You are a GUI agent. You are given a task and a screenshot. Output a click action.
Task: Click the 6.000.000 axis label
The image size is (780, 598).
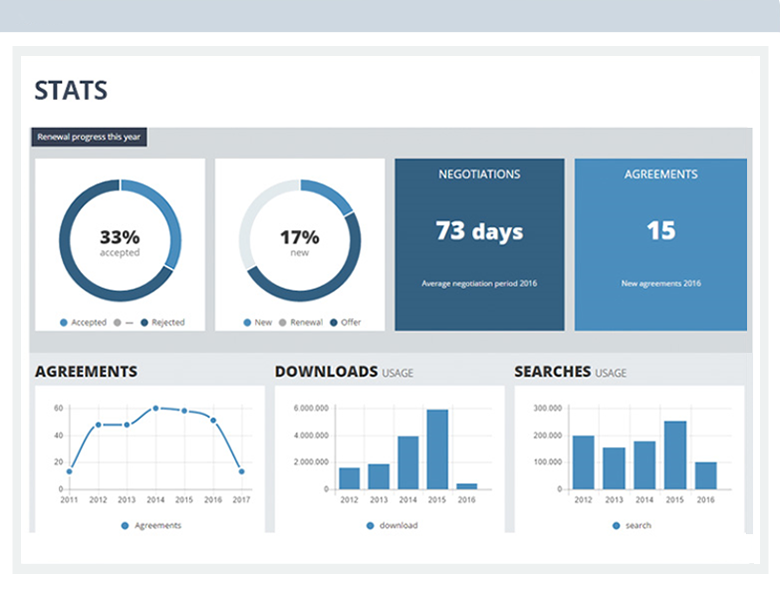pos(311,408)
